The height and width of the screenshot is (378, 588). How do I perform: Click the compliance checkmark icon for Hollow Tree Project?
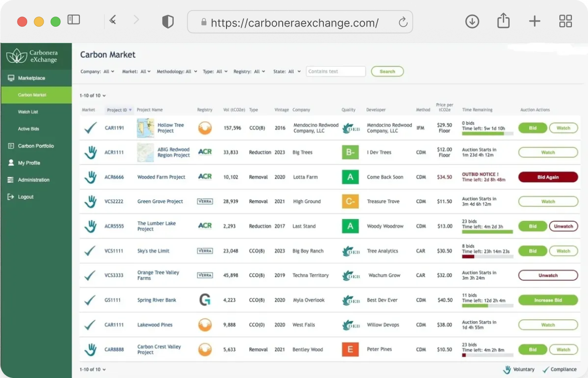90,128
